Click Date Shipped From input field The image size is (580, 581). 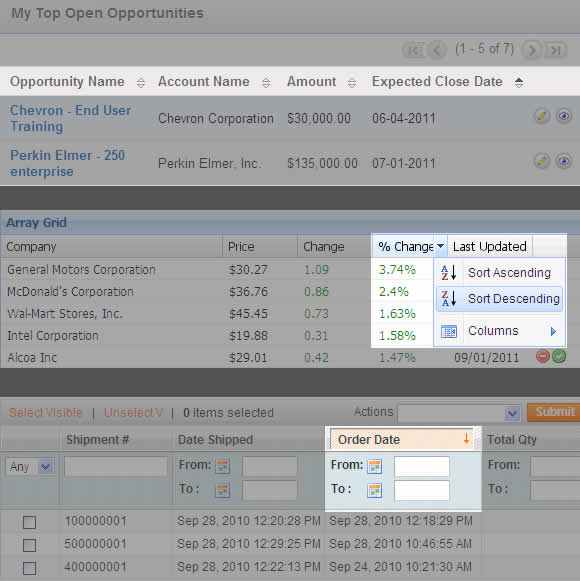pyautogui.click(x=270, y=466)
